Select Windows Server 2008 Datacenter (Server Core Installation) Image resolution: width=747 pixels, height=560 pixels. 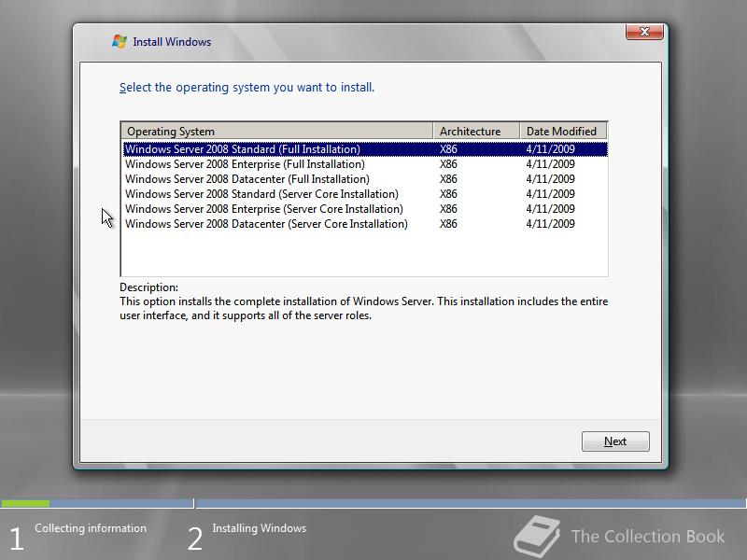point(365,224)
